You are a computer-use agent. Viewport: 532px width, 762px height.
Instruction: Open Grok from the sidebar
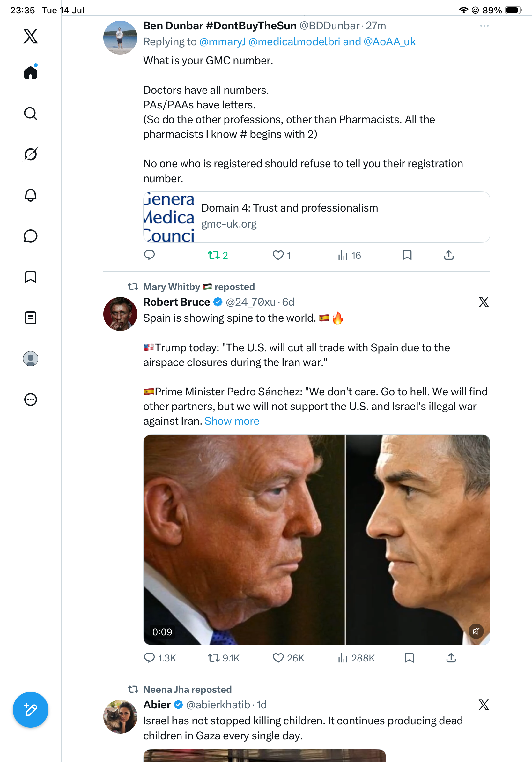pos(31,154)
